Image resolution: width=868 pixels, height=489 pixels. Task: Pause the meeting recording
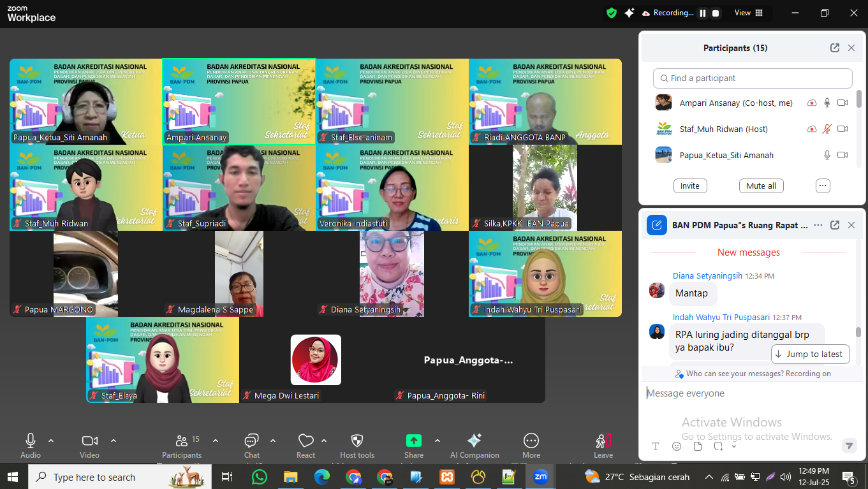pyautogui.click(x=703, y=13)
